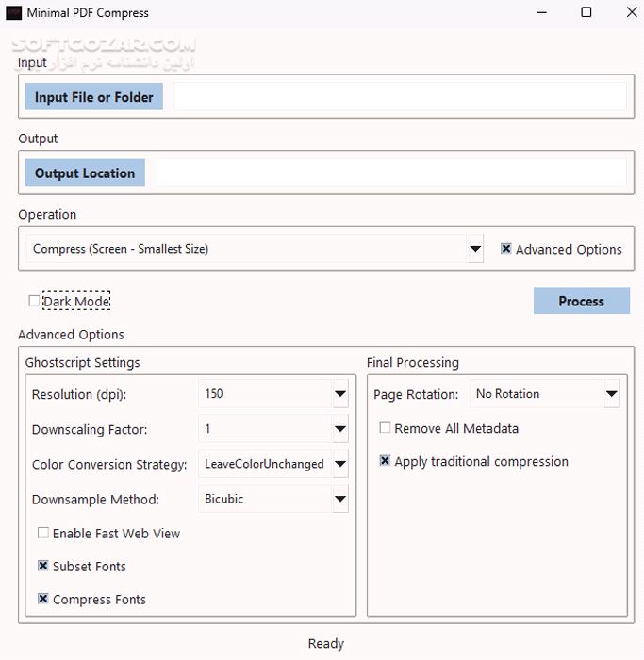Screen dimensions: 644x660
Task: Uncheck the Advanced Options checkbox
Action: pyautogui.click(x=506, y=249)
